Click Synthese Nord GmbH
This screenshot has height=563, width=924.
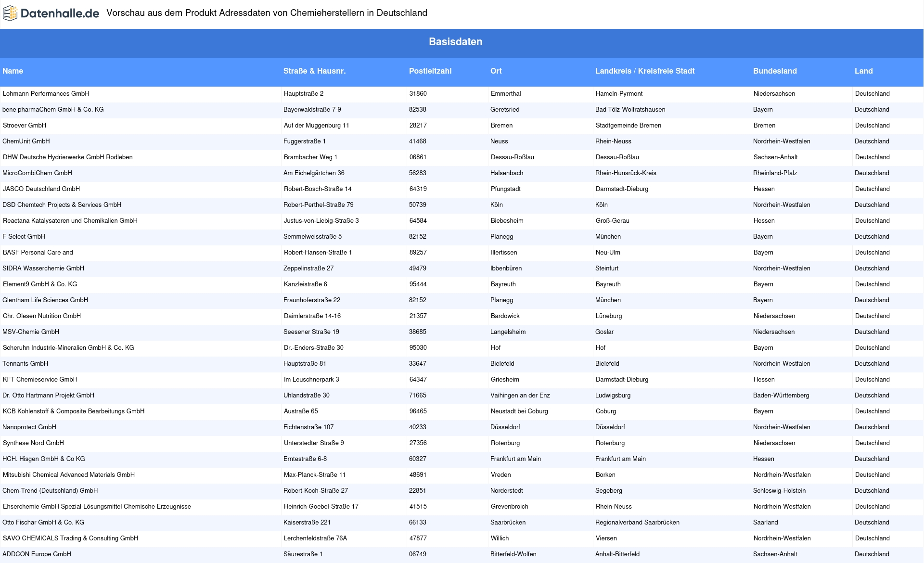pyautogui.click(x=33, y=443)
